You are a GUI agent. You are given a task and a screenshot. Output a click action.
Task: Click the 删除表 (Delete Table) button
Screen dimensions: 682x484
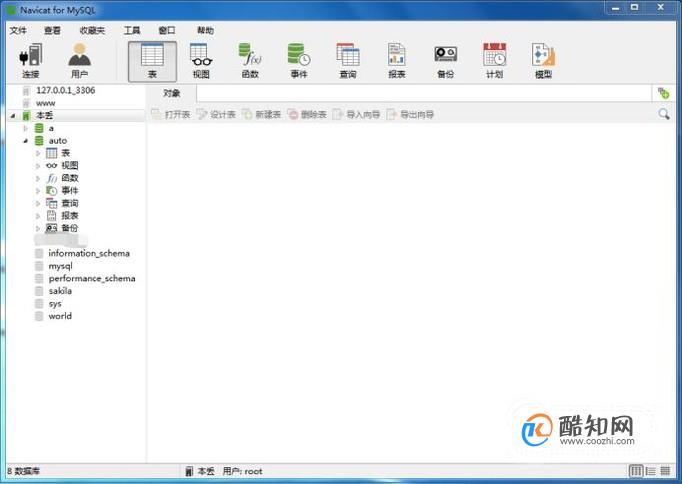(307, 114)
